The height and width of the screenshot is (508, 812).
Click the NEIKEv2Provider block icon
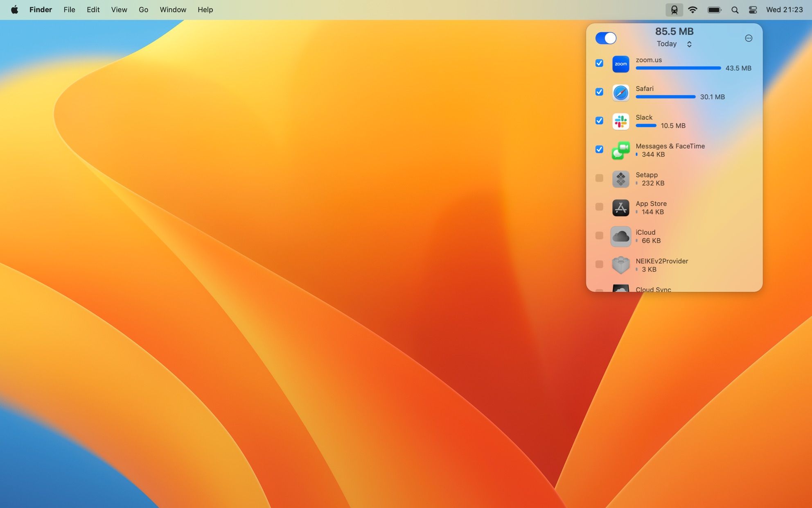620,265
